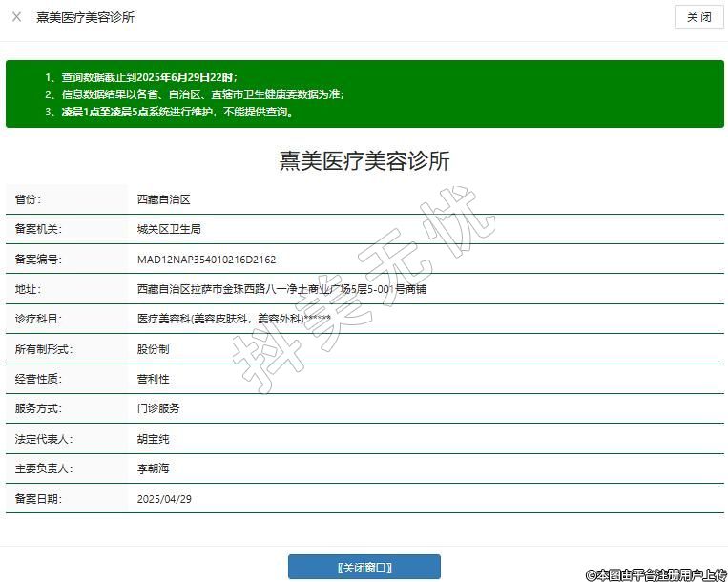Click the filing date 2025/04/29

pos(165,499)
